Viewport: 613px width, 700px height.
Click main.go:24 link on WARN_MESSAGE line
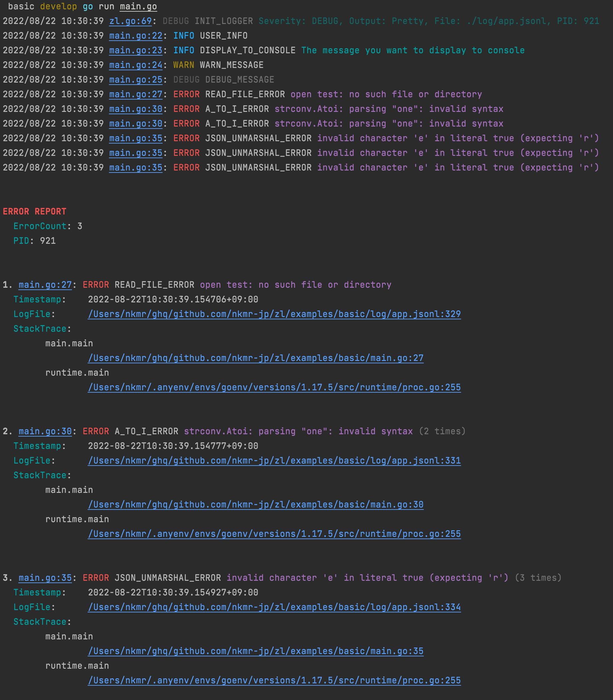click(x=136, y=65)
